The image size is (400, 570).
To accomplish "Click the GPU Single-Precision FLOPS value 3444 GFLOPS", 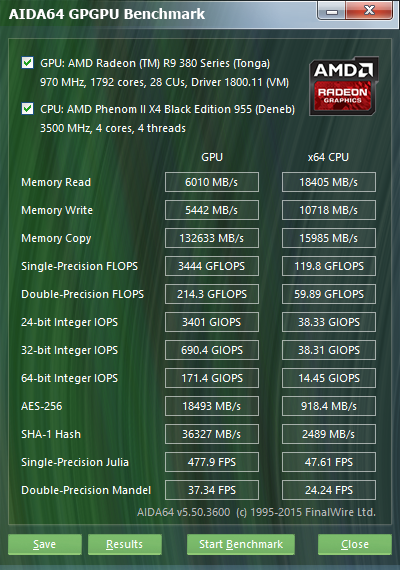I will 212,266.
